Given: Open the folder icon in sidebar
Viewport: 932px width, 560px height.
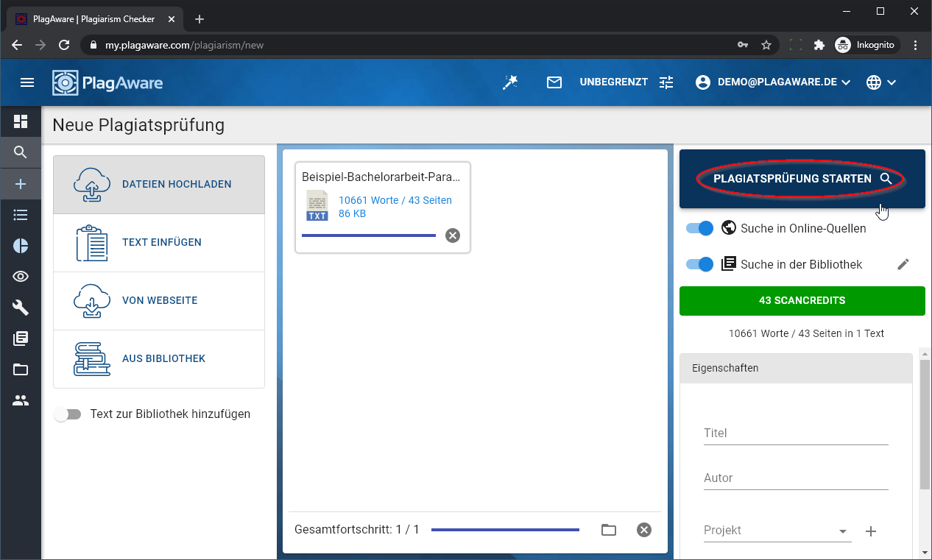Looking at the screenshot, I should click(21, 369).
